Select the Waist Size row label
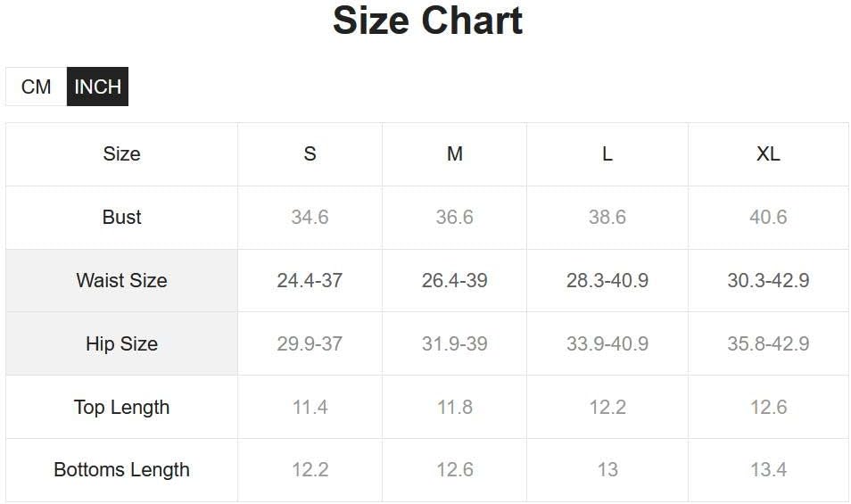 pyautogui.click(x=122, y=280)
